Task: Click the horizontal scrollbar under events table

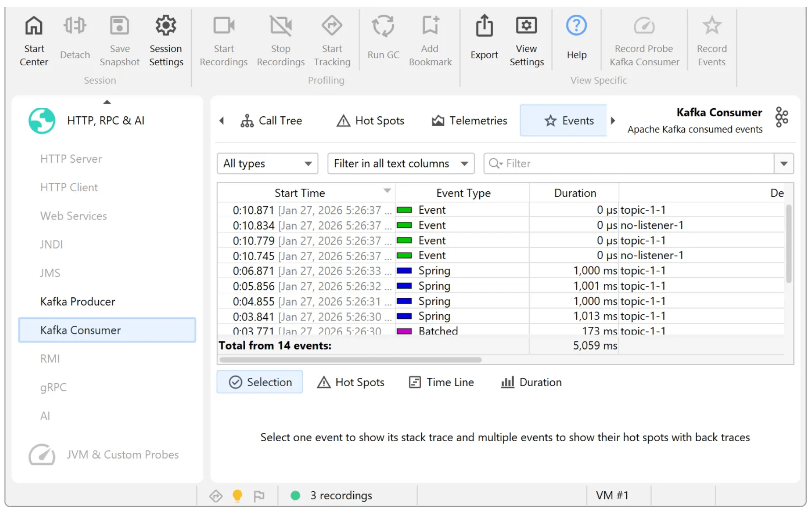Action: [x=351, y=360]
